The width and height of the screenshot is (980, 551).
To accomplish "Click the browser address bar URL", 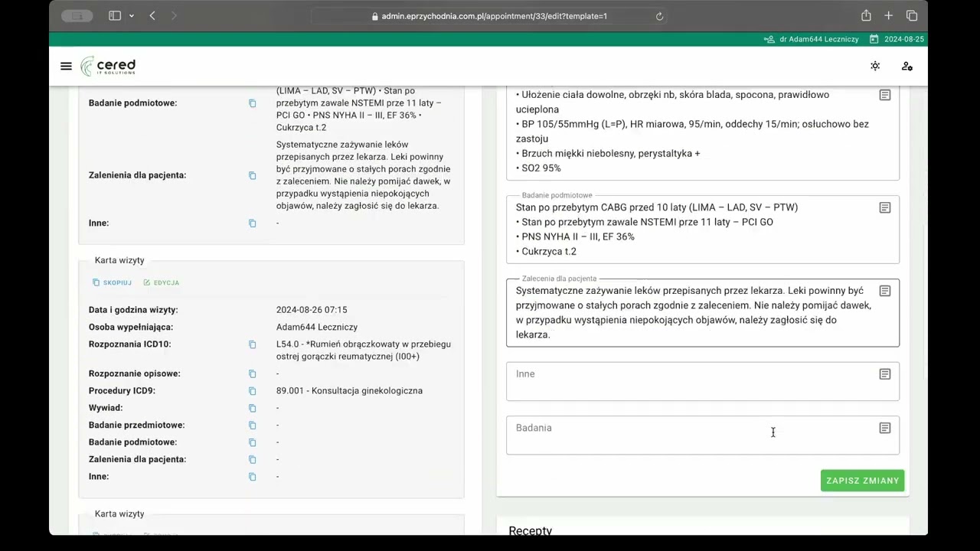I will (x=494, y=16).
